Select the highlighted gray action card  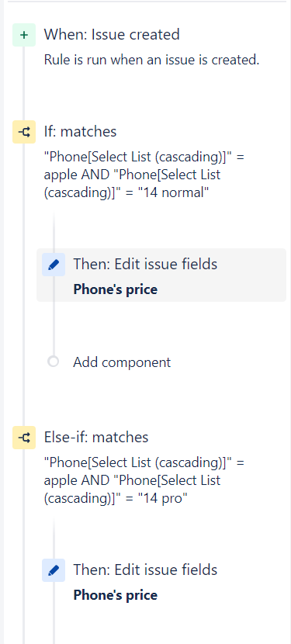(x=161, y=275)
